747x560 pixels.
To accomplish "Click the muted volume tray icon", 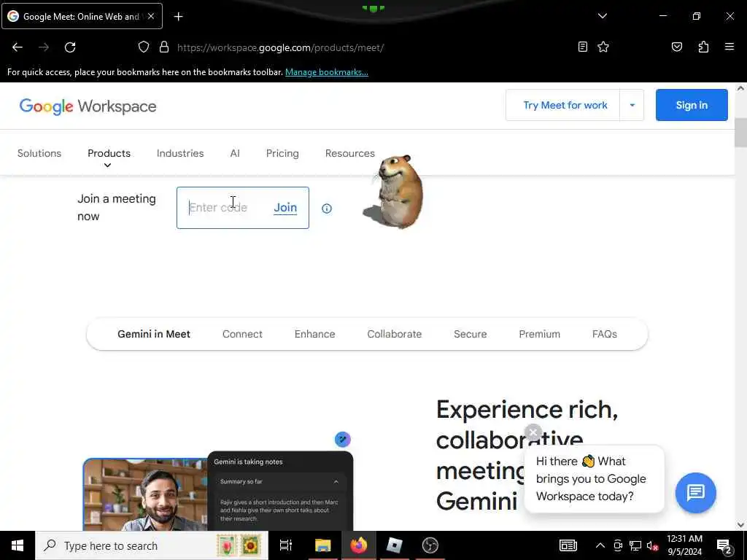I will click(x=652, y=545).
